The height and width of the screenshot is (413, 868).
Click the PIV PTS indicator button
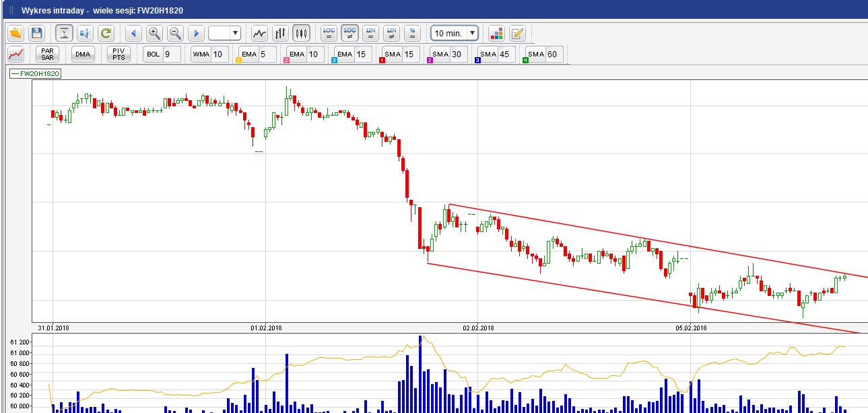[x=119, y=54]
